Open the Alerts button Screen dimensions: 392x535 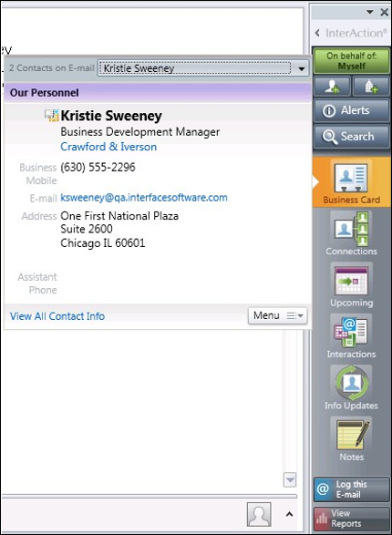(351, 110)
